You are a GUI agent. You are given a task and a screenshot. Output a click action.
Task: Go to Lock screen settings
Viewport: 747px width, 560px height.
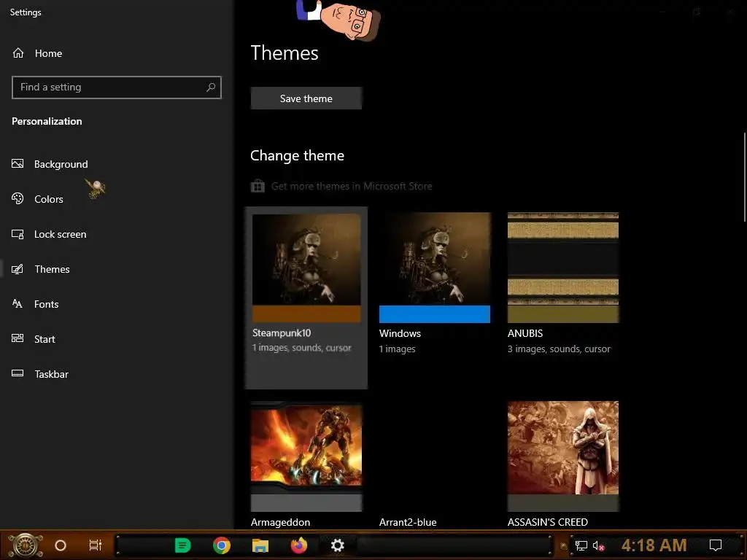coord(60,234)
